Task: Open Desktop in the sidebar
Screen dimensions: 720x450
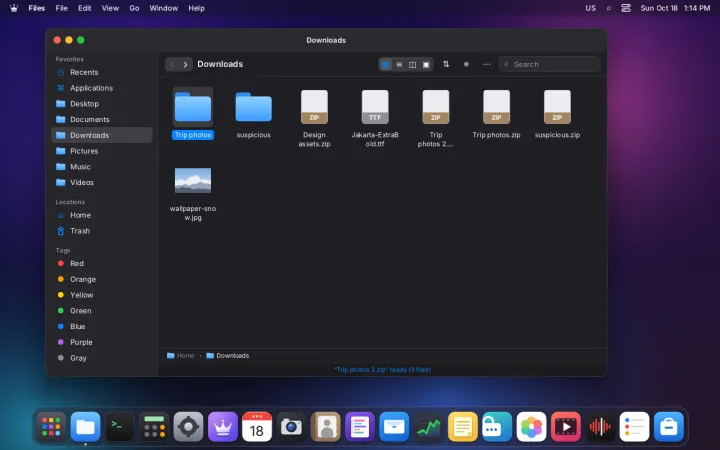Action: [101, 104]
